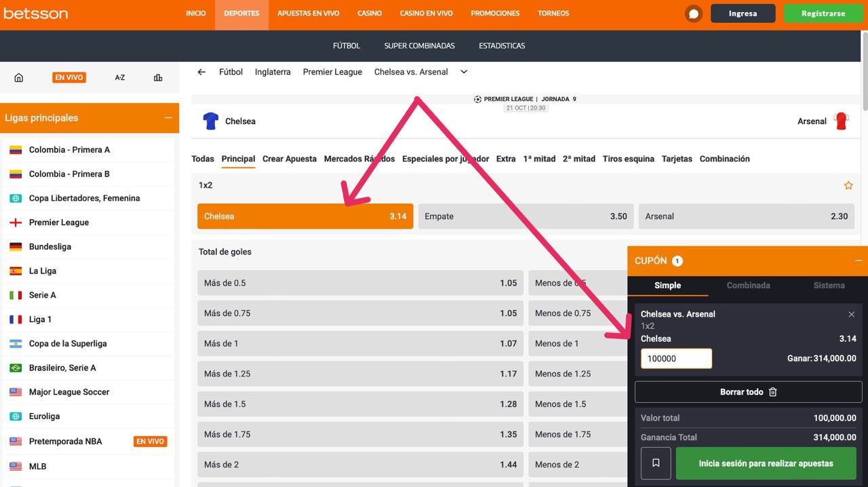Open the CASINO menu item
Image resolution: width=868 pixels, height=487 pixels.
pyautogui.click(x=370, y=14)
